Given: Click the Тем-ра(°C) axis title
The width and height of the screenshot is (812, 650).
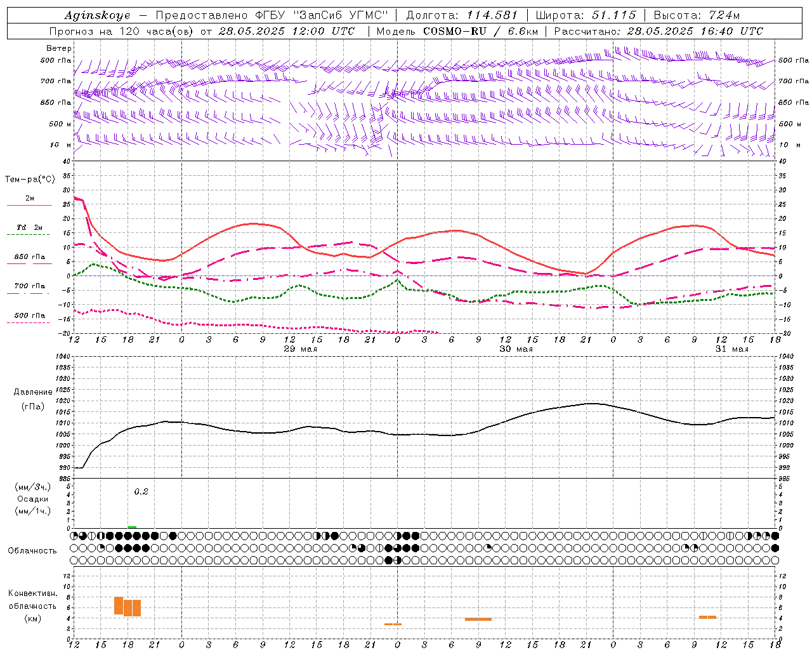Looking at the screenshot, I should click(30, 180).
